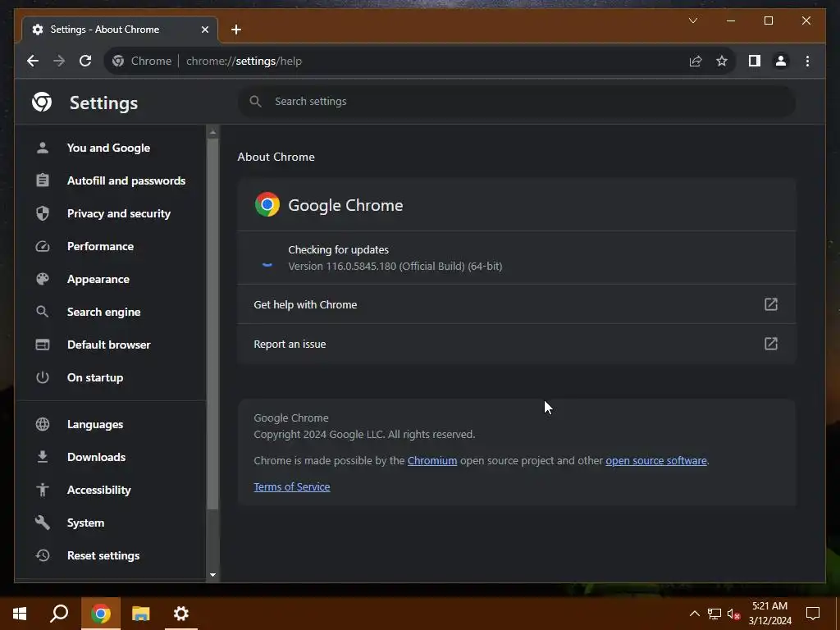Viewport: 840px width, 630px height.
Task: Open File Explorer from the taskbar
Action: pos(141,614)
